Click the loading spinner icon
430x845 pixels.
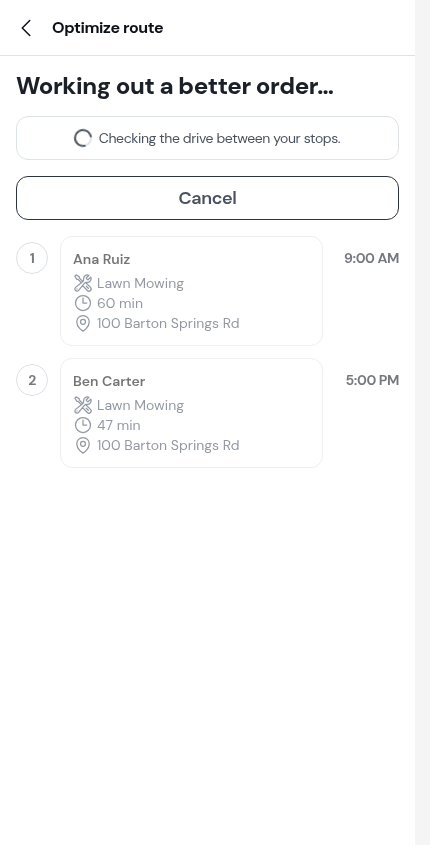tap(82, 138)
